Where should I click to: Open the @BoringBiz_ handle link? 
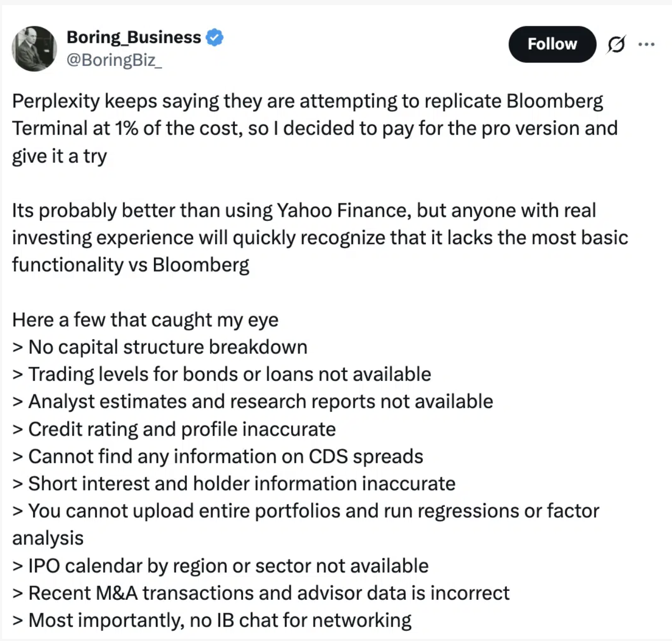point(114,60)
